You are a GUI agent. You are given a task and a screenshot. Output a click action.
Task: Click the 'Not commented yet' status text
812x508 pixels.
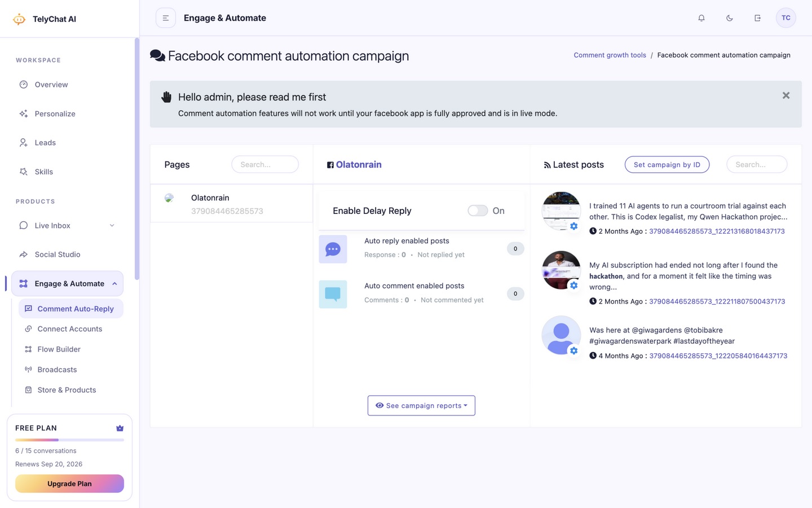(452, 300)
